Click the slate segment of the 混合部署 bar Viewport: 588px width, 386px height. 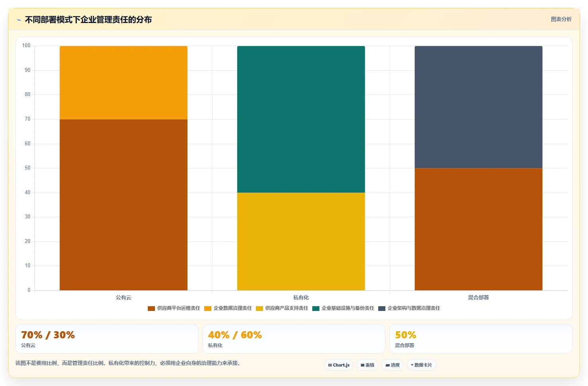pos(478,107)
